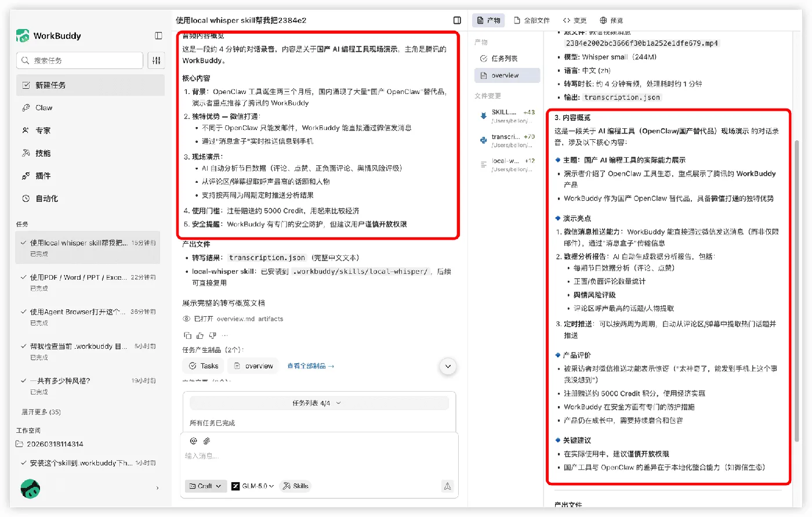
Task: Open 技能 in the sidebar
Action: [90, 153]
